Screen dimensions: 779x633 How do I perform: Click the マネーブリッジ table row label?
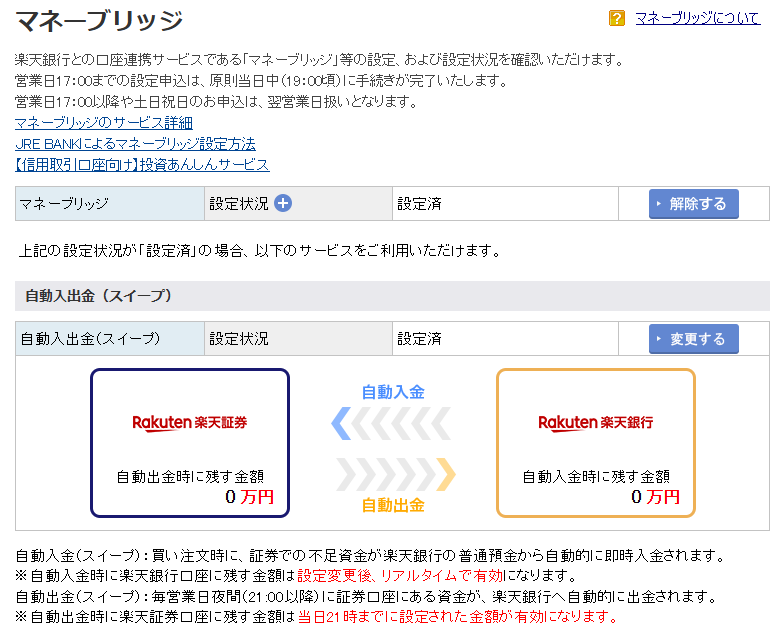64,204
